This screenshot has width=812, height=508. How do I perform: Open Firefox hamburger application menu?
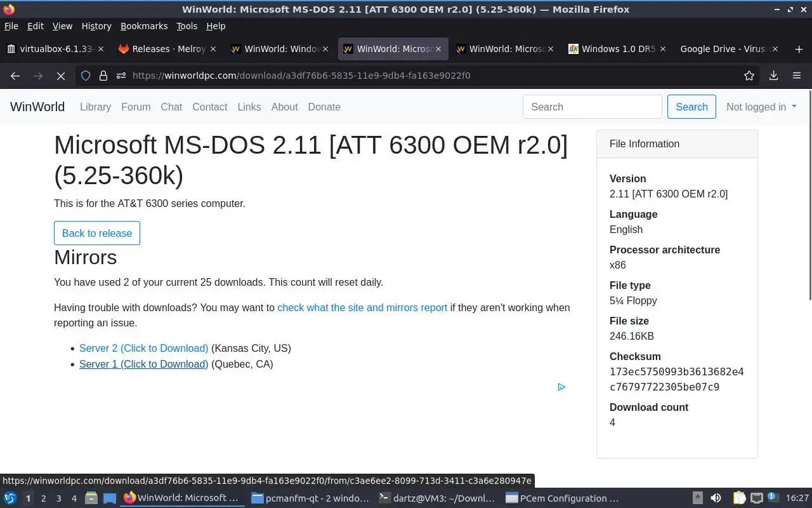coord(797,76)
